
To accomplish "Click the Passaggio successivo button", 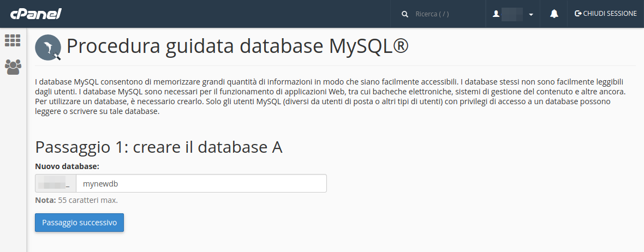I will click(x=79, y=223).
